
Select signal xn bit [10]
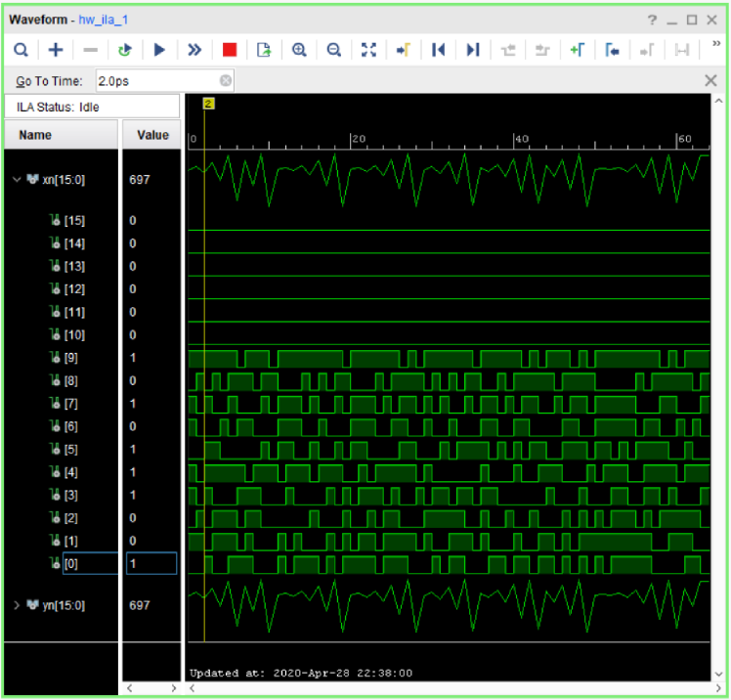tap(74, 334)
